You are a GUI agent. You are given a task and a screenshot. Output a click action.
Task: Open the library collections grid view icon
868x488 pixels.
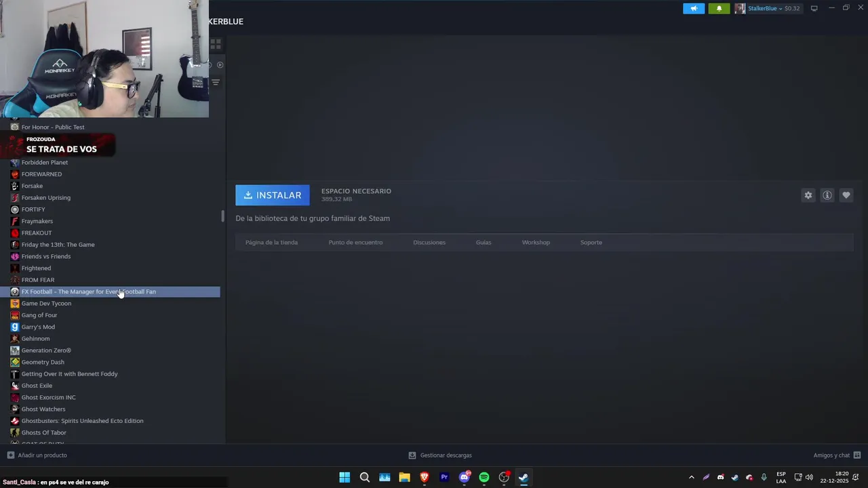tap(216, 44)
